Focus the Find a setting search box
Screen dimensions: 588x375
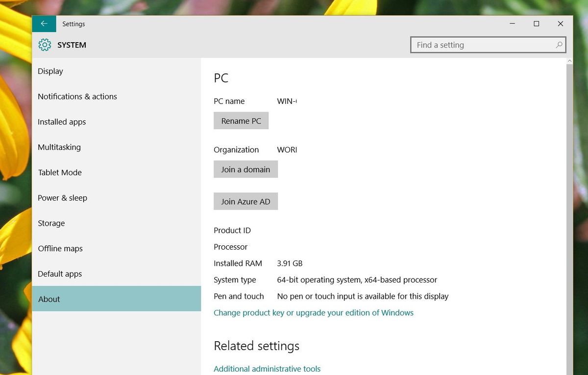[x=488, y=45]
